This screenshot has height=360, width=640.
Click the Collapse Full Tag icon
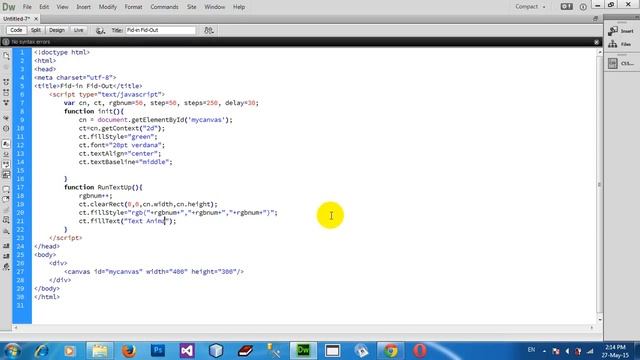pyautogui.click(x=6, y=82)
